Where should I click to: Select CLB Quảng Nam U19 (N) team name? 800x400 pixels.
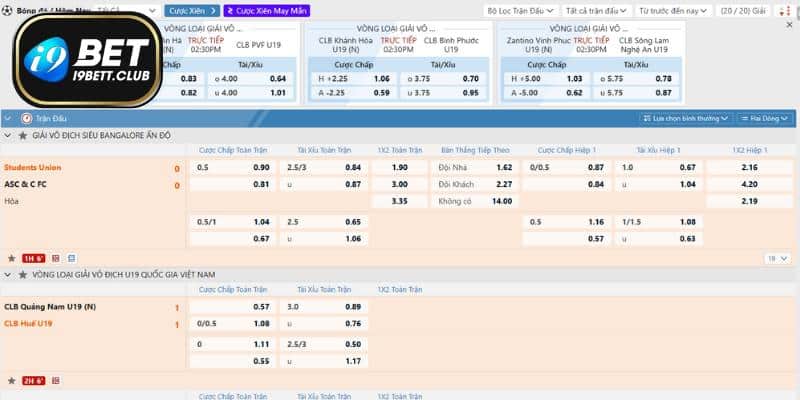[x=50, y=307]
